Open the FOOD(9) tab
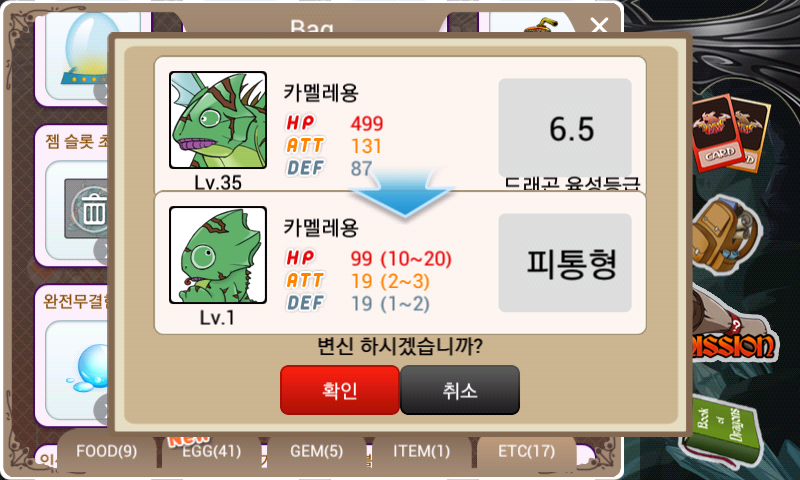This screenshot has height=480, width=800. [x=107, y=451]
